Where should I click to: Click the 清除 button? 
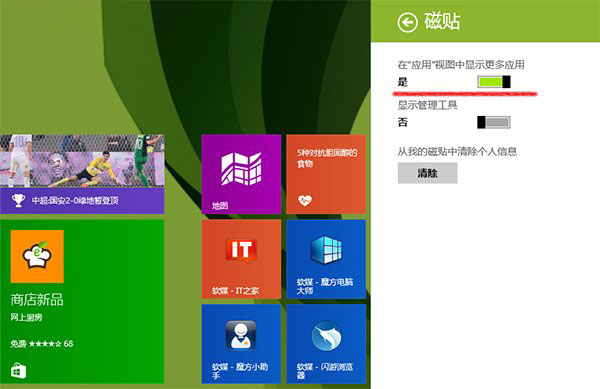coord(427,173)
